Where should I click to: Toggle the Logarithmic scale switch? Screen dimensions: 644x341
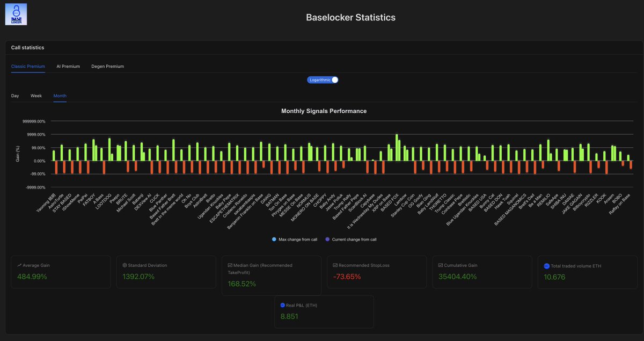[x=323, y=80]
